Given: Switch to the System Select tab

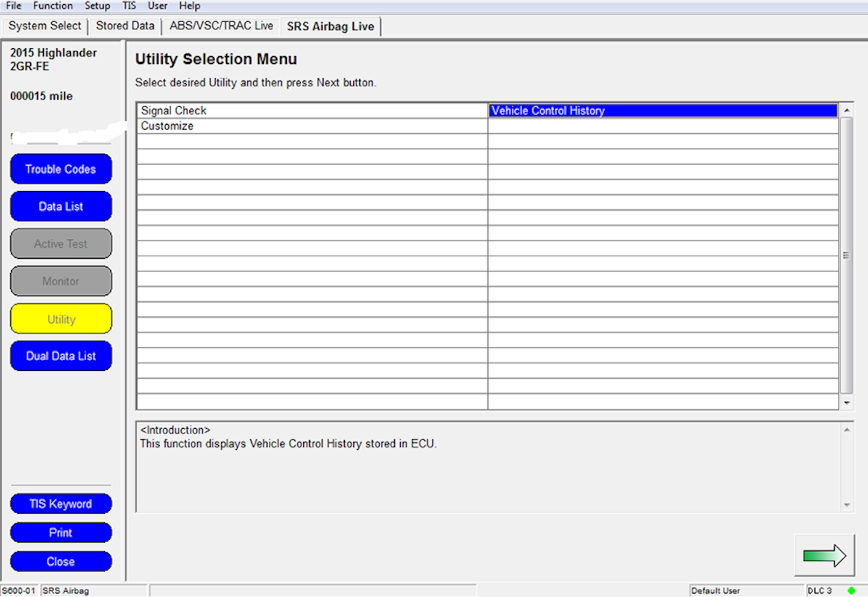Looking at the screenshot, I should [x=45, y=26].
